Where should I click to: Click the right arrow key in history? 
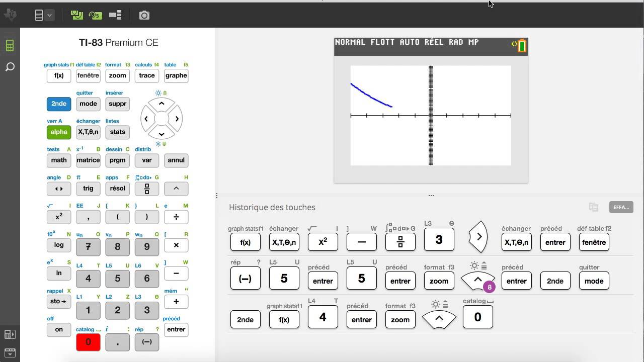tap(478, 236)
